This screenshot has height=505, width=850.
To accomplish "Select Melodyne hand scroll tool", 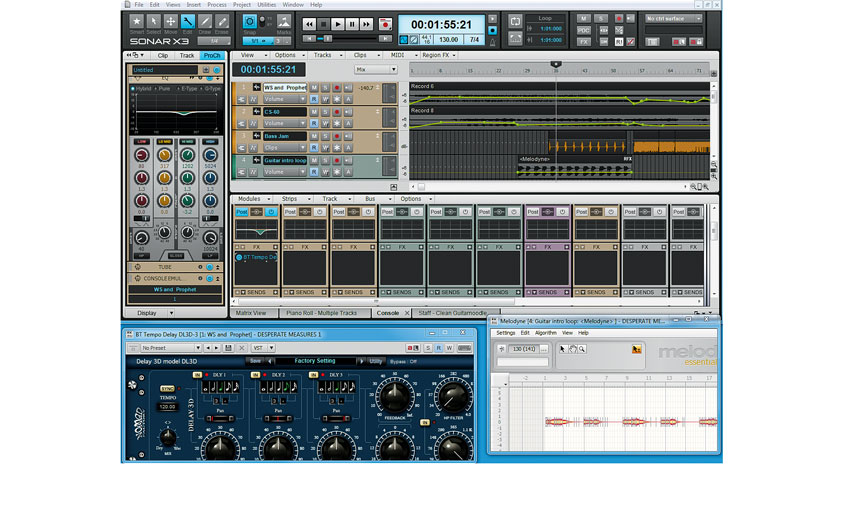I will pos(572,349).
